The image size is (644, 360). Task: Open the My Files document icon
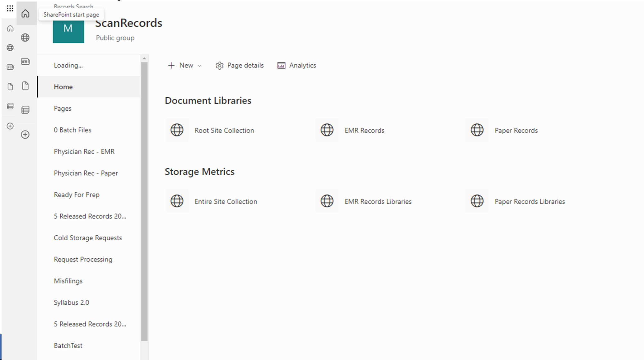point(25,86)
